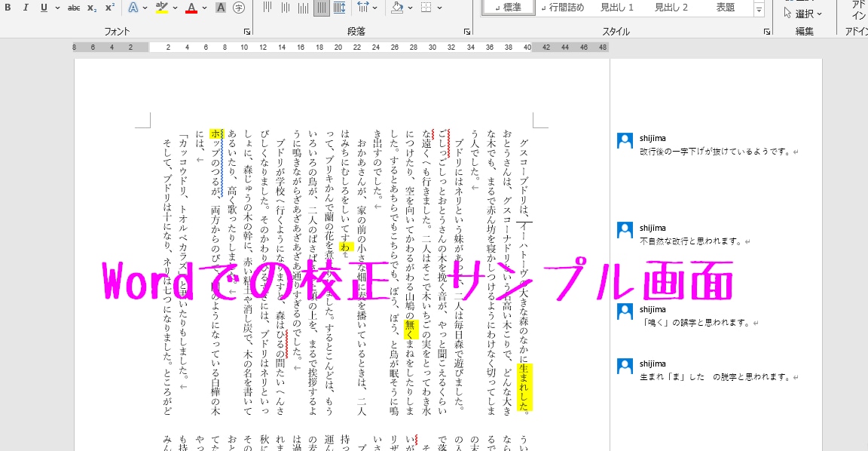Toggle character shading icon

(x=220, y=8)
